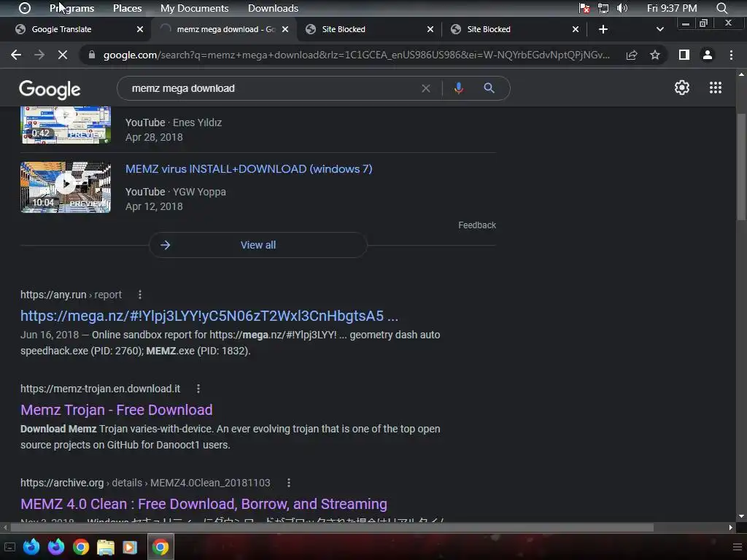This screenshot has height=560, width=747.
Task: Select the active Chrome window taskbar button
Action: point(160,547)
